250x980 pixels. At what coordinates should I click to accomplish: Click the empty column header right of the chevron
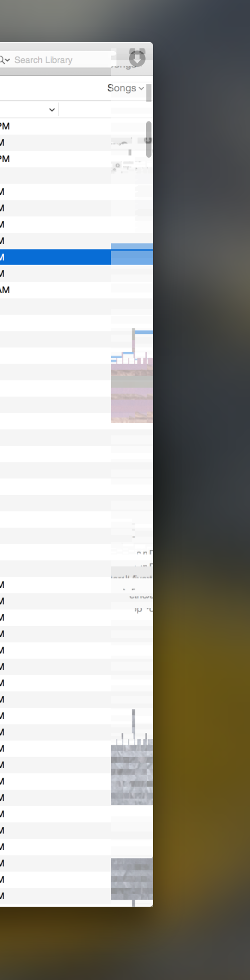(84, 110)
